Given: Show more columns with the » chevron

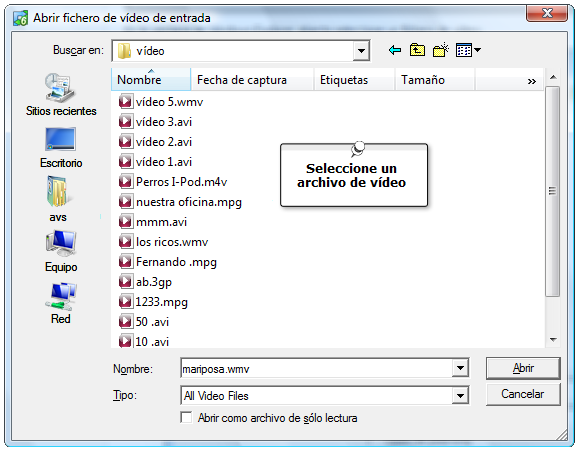Looking at the screenshot, I should (532, 81).
